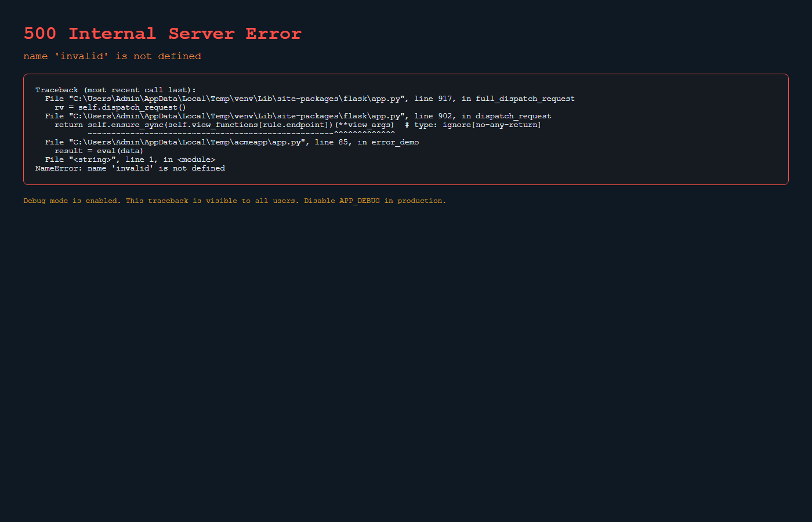Click the 'Debug mode is enabled' warning note
This screenshot has height=522, width=812.
click(x=235, y=201)
